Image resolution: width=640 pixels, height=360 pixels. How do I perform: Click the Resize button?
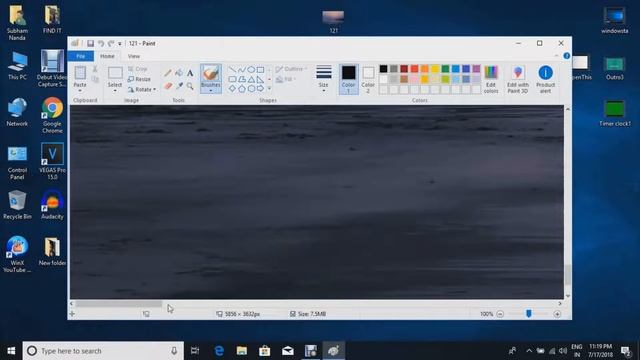139,79
